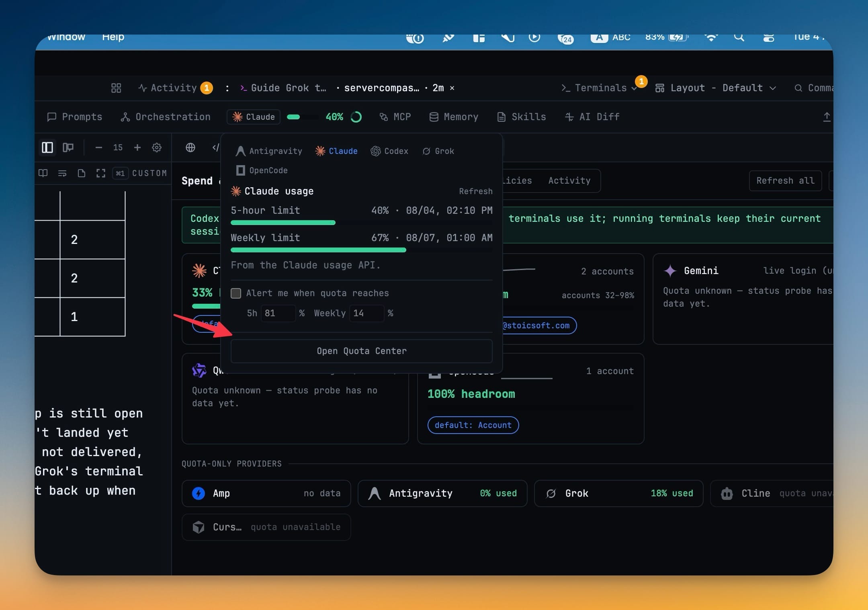The height and width of the screenshot is (610, 868).
Task: Click the battery 83% status icon
Action: (x=667, y=37)
